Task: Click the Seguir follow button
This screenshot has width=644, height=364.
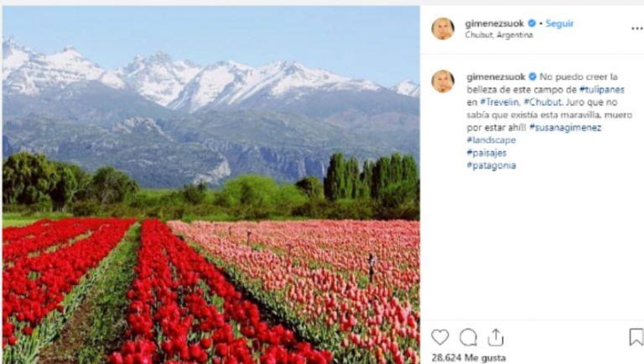Action: coord(559,23)
